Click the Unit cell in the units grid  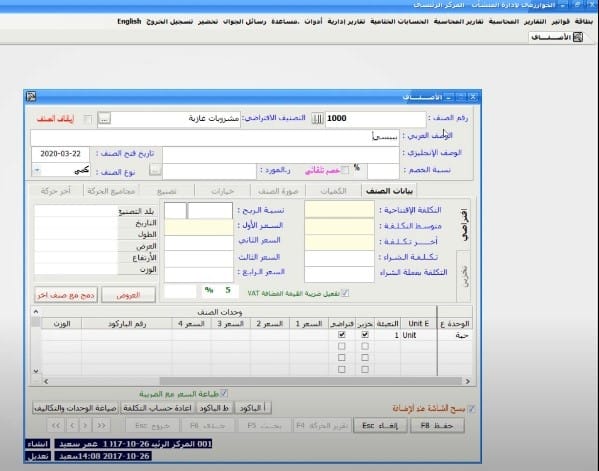click(419, 335)
